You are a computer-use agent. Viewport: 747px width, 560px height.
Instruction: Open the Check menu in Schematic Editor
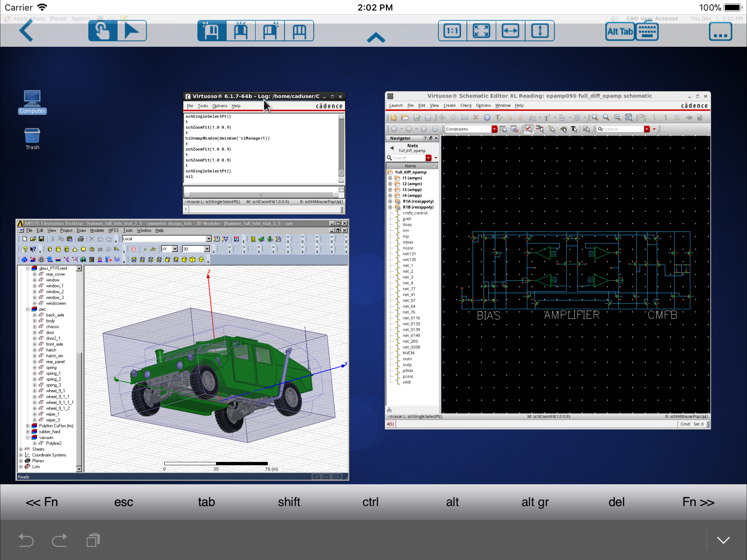coord(466,105)
